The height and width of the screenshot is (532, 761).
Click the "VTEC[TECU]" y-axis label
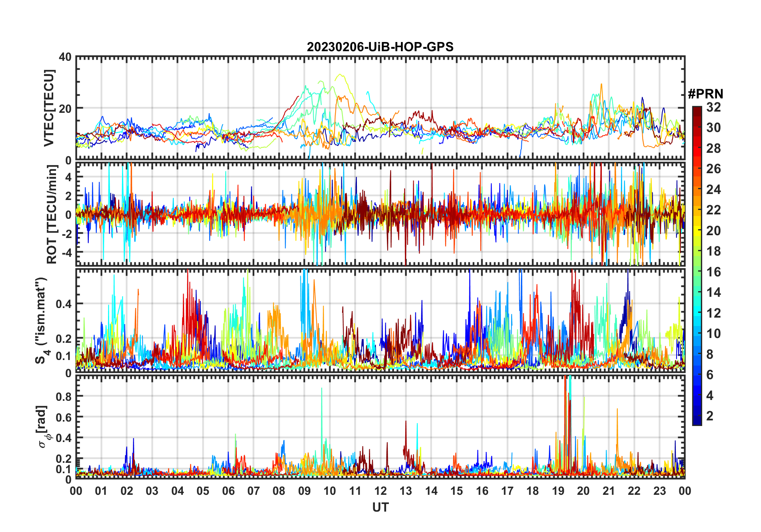click(49, 108)
